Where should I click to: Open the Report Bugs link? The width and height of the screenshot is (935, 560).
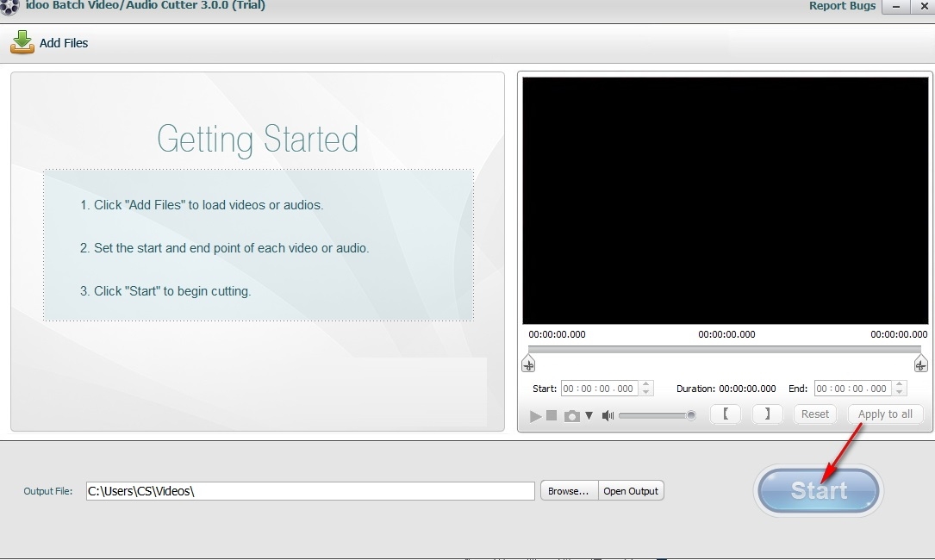[842, 6]
